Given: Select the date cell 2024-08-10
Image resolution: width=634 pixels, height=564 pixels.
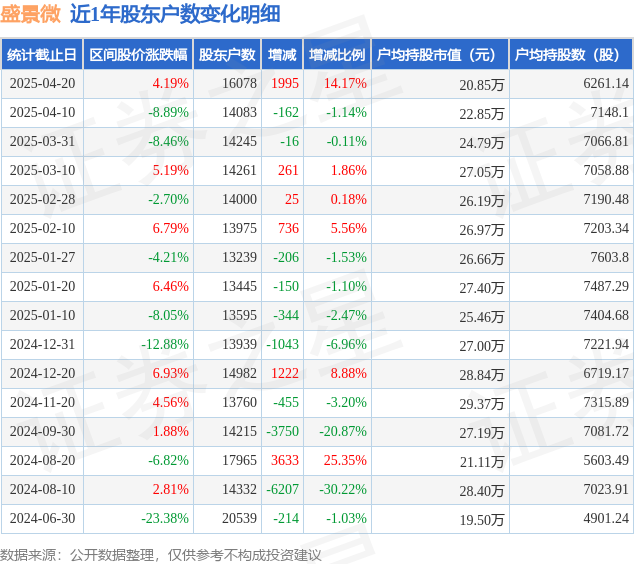Looking at the screenshot, I should point(42,489).
